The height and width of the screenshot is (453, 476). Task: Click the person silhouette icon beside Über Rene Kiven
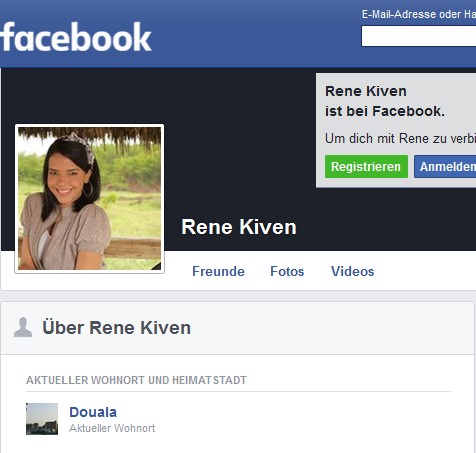23,327
